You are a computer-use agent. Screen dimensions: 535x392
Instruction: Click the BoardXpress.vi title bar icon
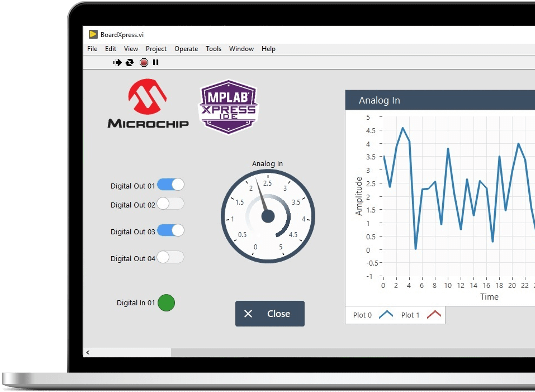[93, 34]
